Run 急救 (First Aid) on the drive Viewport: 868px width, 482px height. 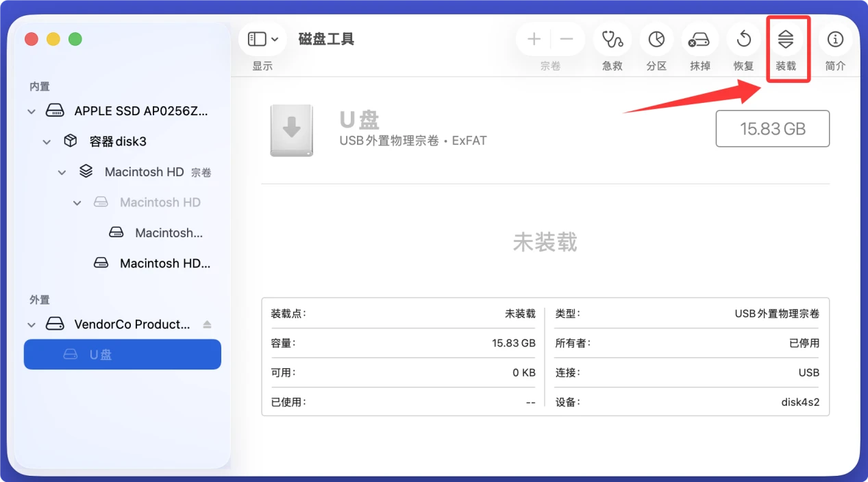pos(612,39)
